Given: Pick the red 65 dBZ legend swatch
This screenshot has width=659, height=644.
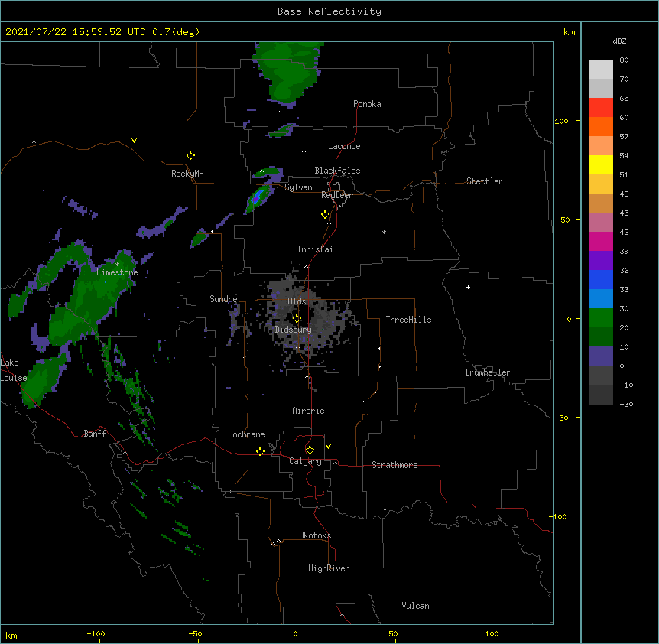Looking at the screenshot, I should point(601,108).
